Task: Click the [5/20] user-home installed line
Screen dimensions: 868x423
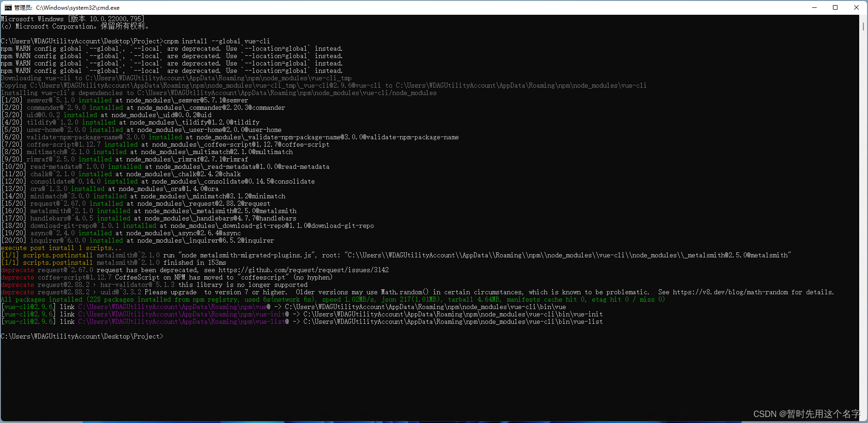Action: click(141, 130)
